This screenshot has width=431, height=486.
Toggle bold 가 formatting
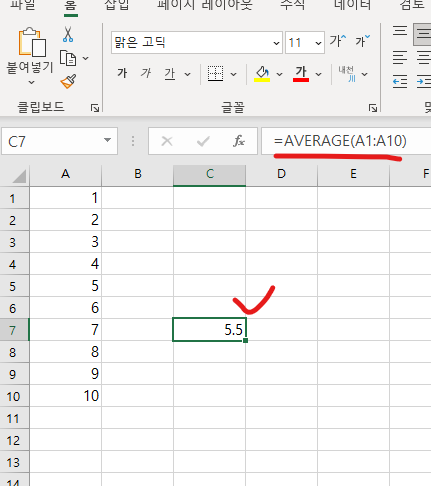122,73
